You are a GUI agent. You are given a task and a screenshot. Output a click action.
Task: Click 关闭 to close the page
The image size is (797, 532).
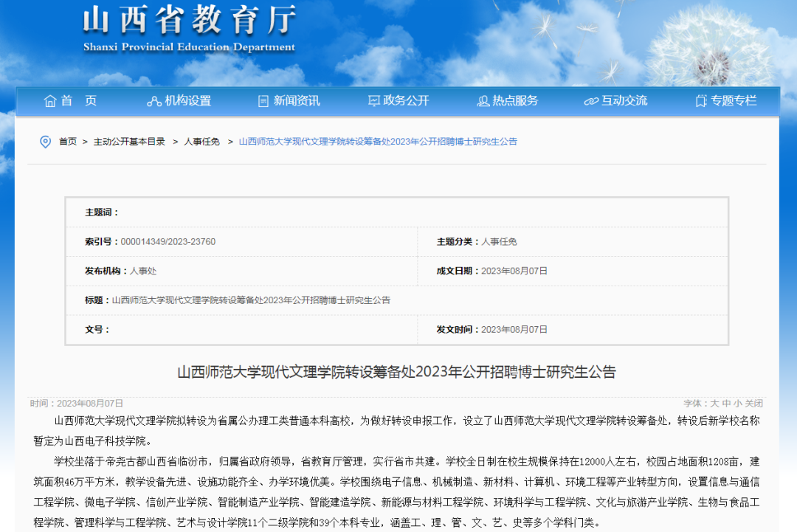[x=753, y=404]
